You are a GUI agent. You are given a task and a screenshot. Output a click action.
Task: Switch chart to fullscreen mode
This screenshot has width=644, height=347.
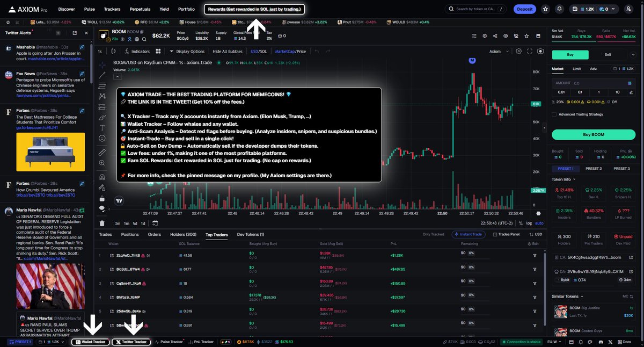point(530,52)
